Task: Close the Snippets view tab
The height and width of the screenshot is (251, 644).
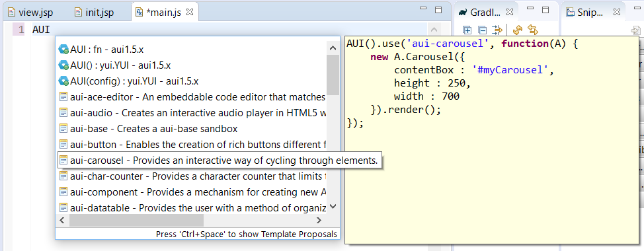Action: [617, 12]
